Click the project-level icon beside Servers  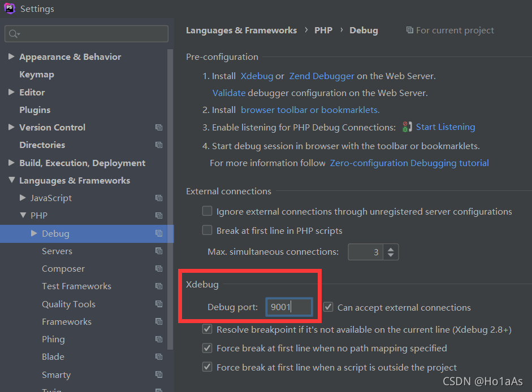(159, 251)
